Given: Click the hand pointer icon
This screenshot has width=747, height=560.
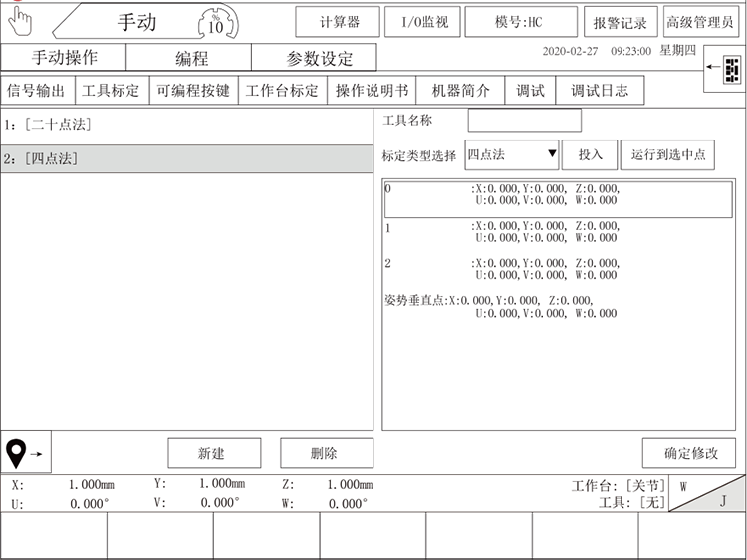Looking at the screenshot, I should (19, 20).
